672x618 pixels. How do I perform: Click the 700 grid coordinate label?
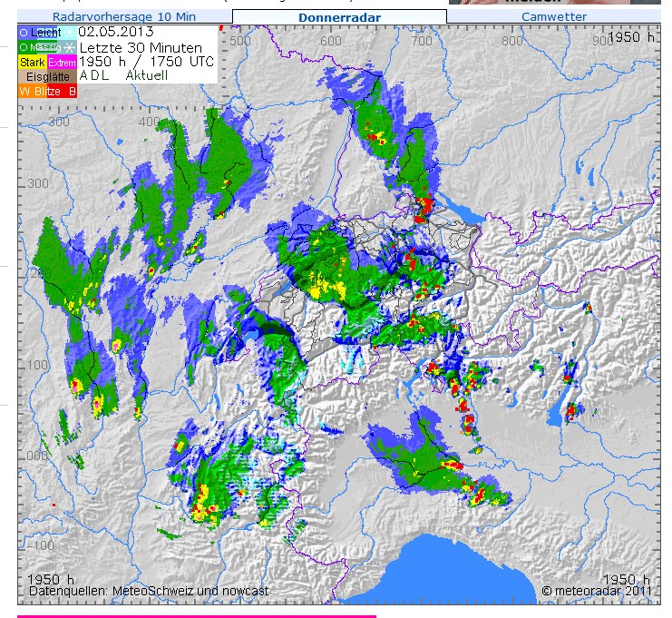tap(422, 41)
